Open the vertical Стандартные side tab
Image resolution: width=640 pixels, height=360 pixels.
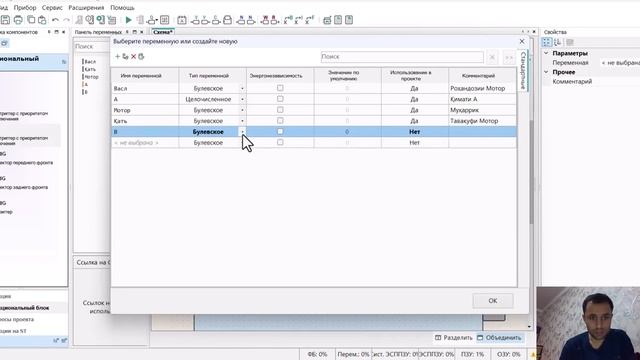(x=523, y=70)
